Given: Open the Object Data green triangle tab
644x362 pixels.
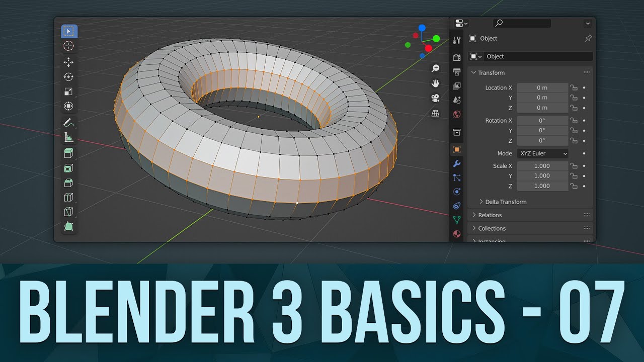Looking at the screenshot, I should (457, 220).
